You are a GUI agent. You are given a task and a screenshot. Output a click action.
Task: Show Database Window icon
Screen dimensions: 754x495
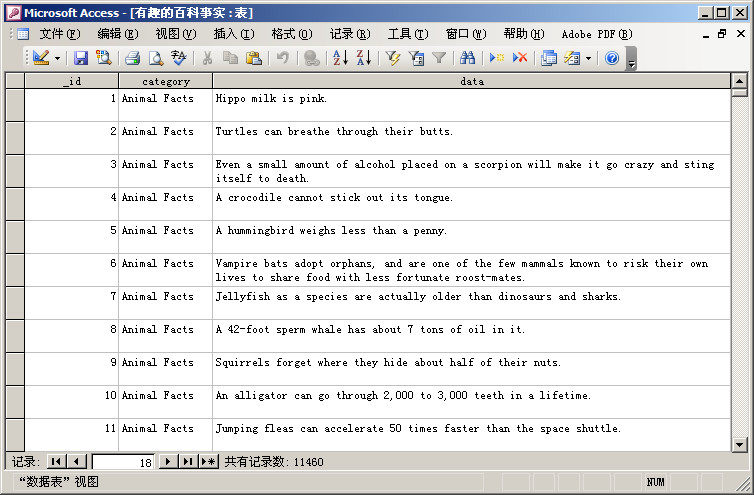(549, 58)
